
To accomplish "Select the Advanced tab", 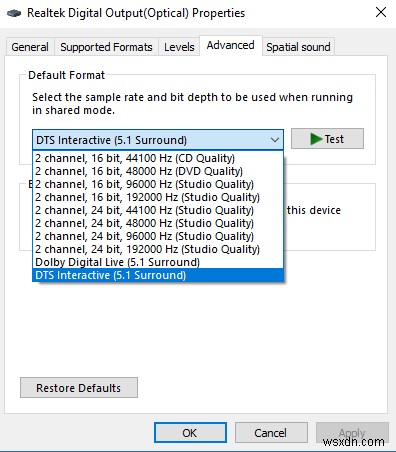I will (x=231, y=45).
